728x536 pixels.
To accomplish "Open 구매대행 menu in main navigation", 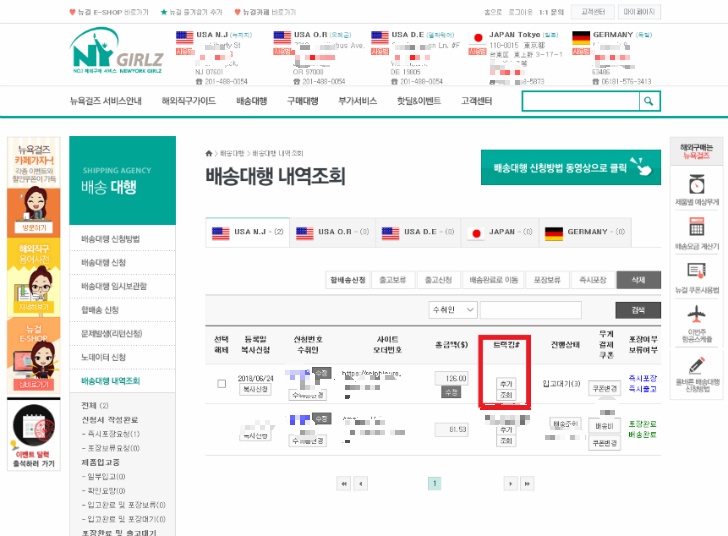I will [x=302, y=101].
